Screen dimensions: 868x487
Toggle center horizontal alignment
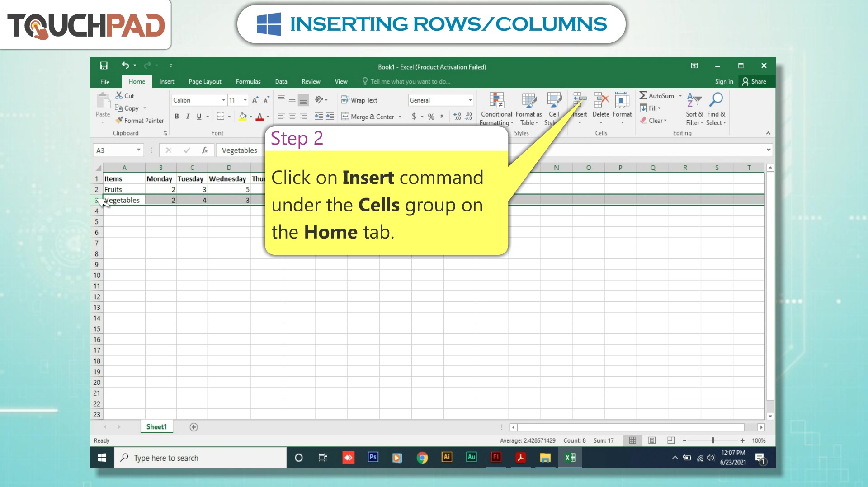click(292, 117)
